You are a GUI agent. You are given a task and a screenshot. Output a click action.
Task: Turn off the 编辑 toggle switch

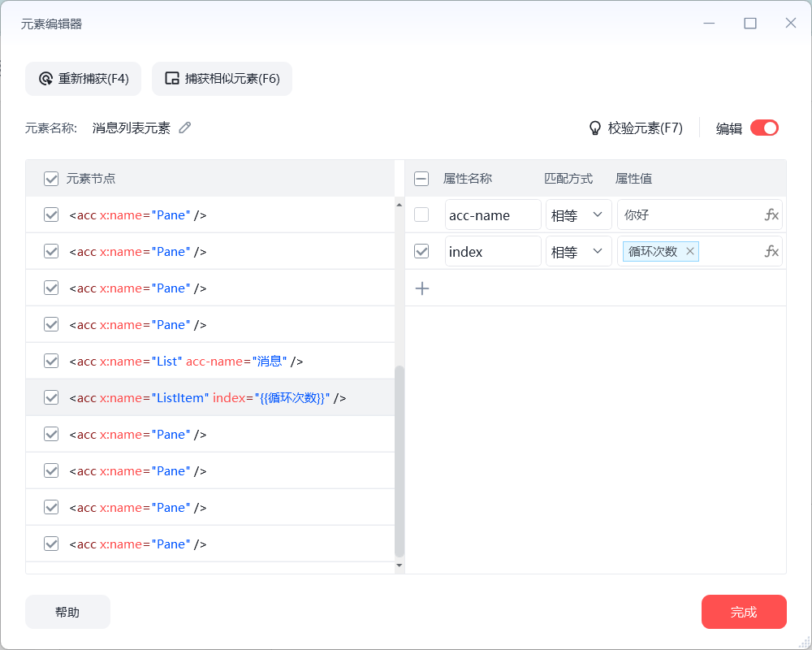coord(764,128)
